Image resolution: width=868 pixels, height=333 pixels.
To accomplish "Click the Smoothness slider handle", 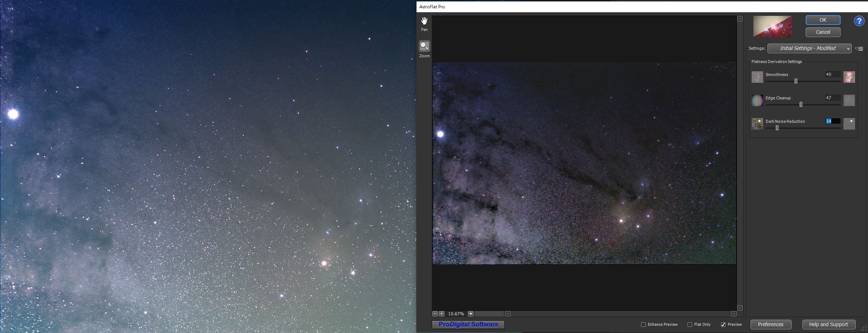I will point(796,81).
